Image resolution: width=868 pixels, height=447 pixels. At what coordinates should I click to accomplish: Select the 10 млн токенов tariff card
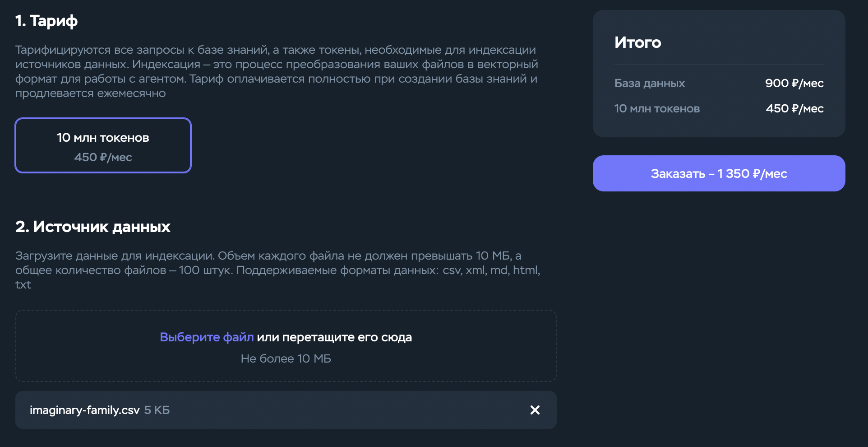[x=103, y=145]
